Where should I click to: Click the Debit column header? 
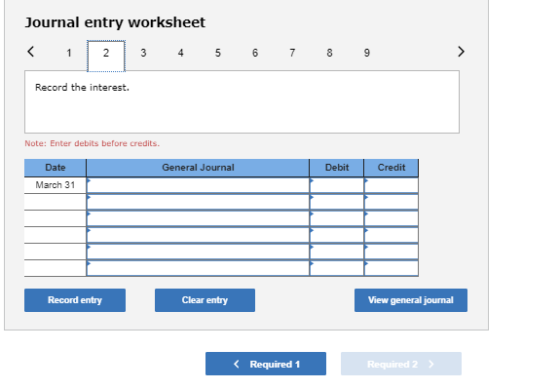coord(337,168)
